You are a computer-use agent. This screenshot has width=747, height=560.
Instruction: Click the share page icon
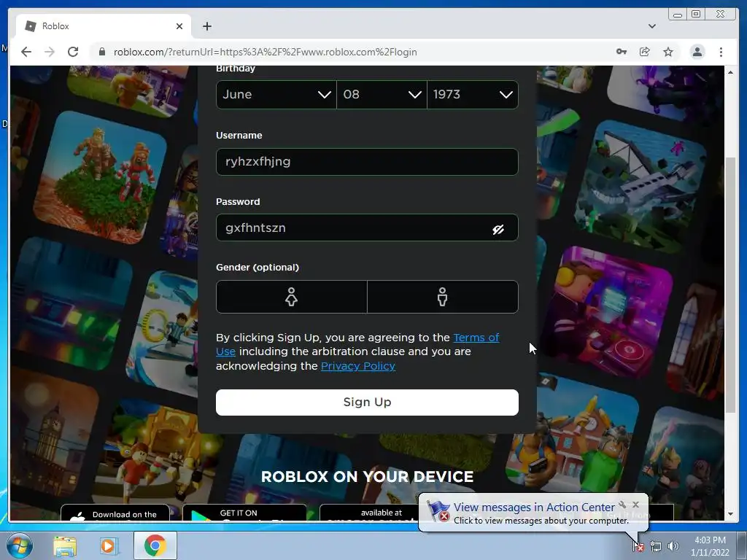pyautogui.click(x=645, y=52)
